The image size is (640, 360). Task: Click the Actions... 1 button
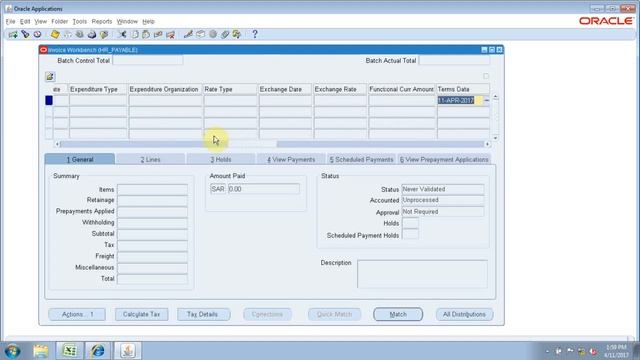(x=77, y=314)
